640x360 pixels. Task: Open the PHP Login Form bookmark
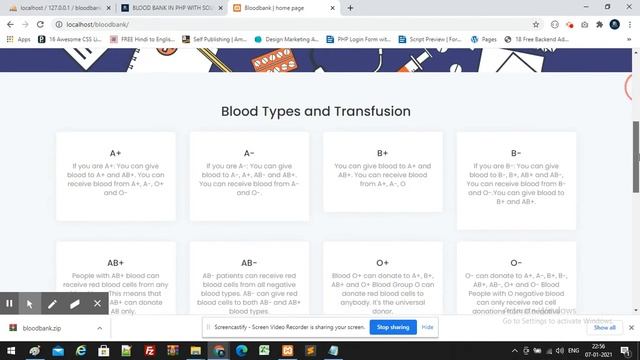coord(359,39)
